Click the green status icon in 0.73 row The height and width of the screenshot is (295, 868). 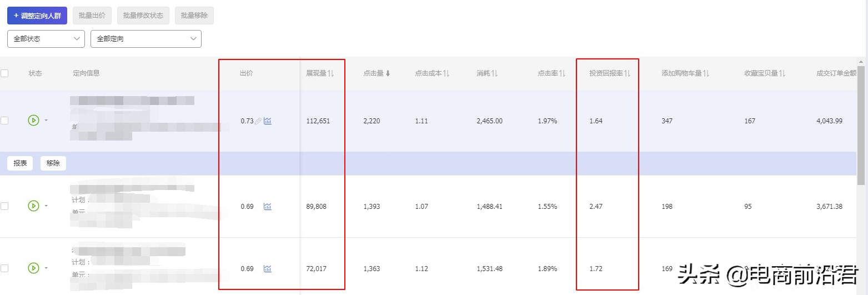[33, 120]
